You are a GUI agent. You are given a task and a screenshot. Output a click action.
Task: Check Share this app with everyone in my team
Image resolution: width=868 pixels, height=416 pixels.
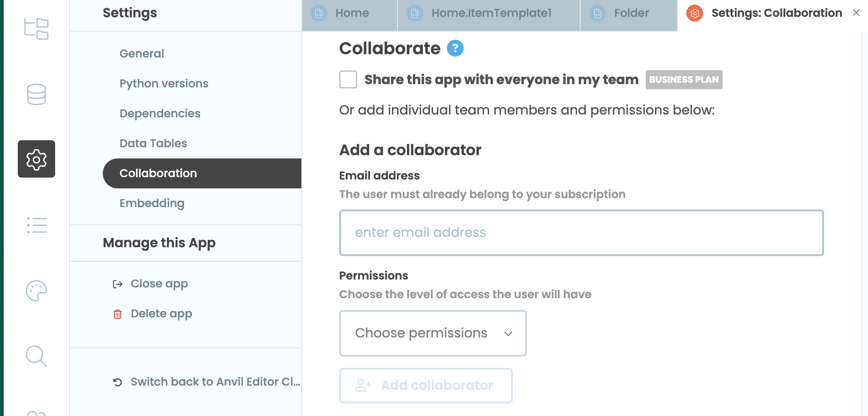point(348,79)
